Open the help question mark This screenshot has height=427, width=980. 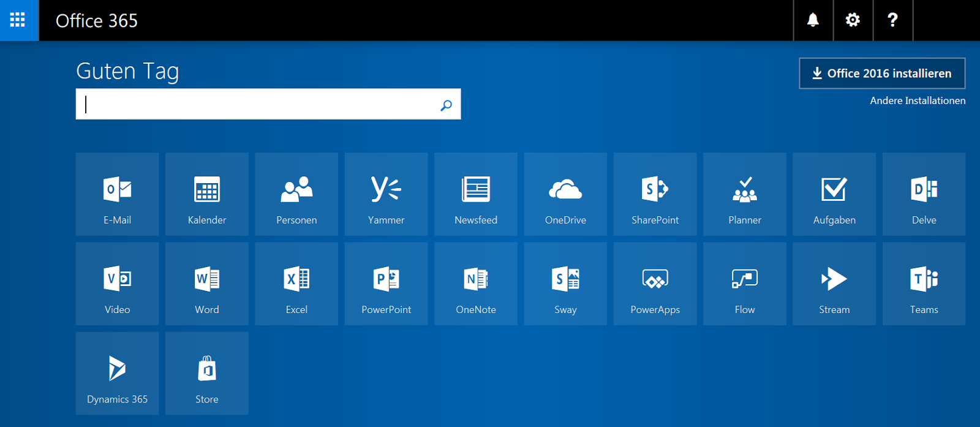[x=892, y=20]
